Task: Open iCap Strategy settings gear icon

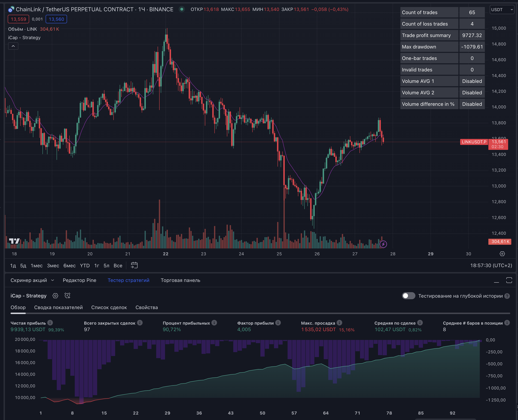Action: [55, 296]
